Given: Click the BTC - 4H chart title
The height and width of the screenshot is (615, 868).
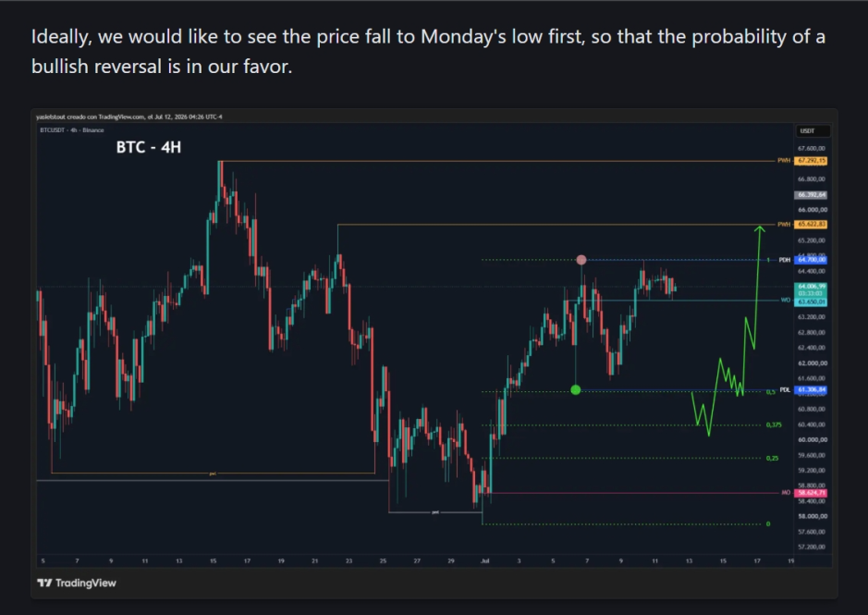Looking at the screenshot, I should pyautogui.click(x=148, y=147).
